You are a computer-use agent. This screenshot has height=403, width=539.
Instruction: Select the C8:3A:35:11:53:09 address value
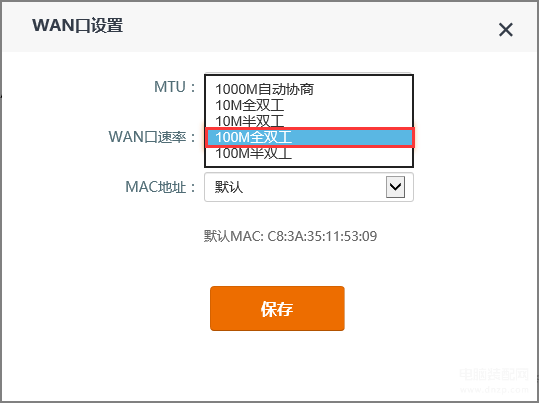point(322,236)
